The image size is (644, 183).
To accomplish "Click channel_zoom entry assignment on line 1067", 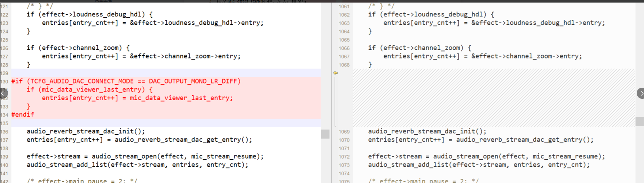I will [x=483, y=56].
